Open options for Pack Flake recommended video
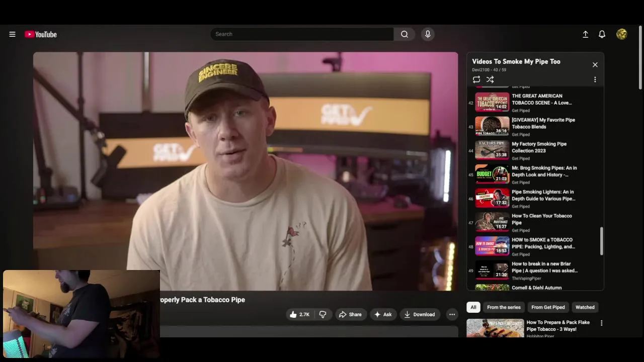This screenshot has height=362, width=644. pos(601,323)
